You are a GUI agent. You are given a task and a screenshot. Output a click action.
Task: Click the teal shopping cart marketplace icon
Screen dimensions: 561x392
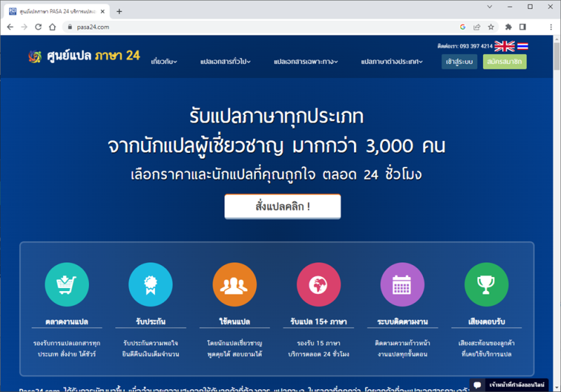(x=67, y=284)
